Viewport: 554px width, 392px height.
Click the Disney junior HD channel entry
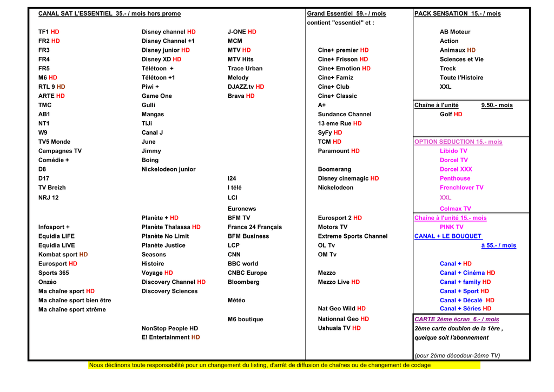166,50
